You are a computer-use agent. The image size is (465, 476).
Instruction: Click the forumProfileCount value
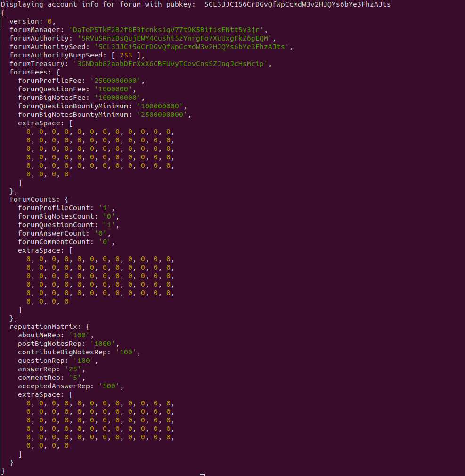coord(106,208)
